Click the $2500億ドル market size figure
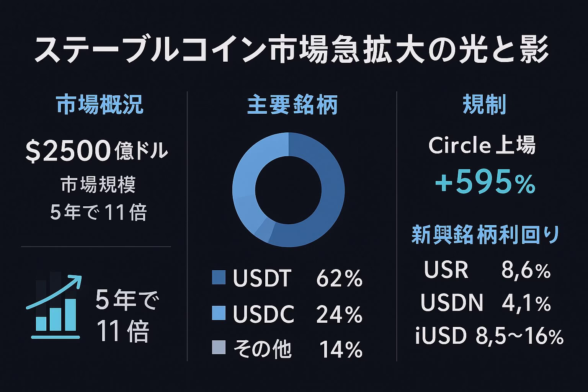 point(96,151)
